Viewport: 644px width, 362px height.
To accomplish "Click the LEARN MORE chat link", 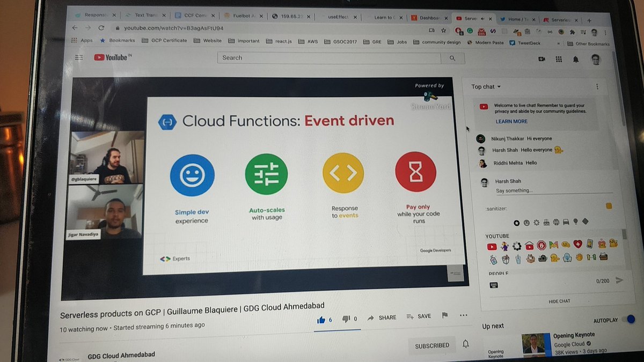I will click(x=511, y=122).
